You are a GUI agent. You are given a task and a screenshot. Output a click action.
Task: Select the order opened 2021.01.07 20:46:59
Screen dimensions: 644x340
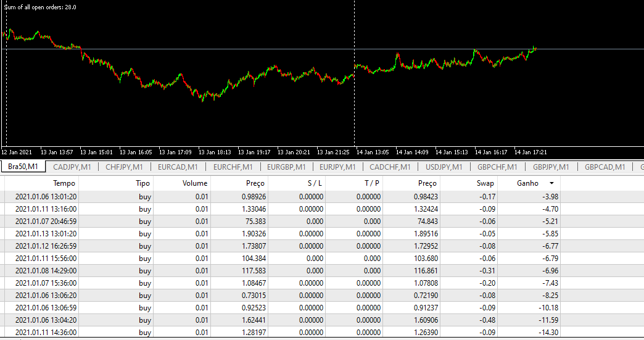tap(283, 222)
